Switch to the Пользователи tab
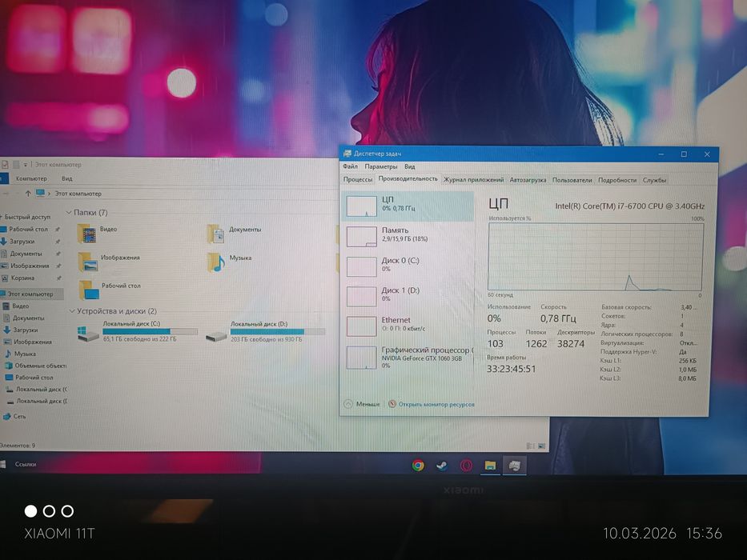Viewport: 747px width, 560px height. point(572,180)
